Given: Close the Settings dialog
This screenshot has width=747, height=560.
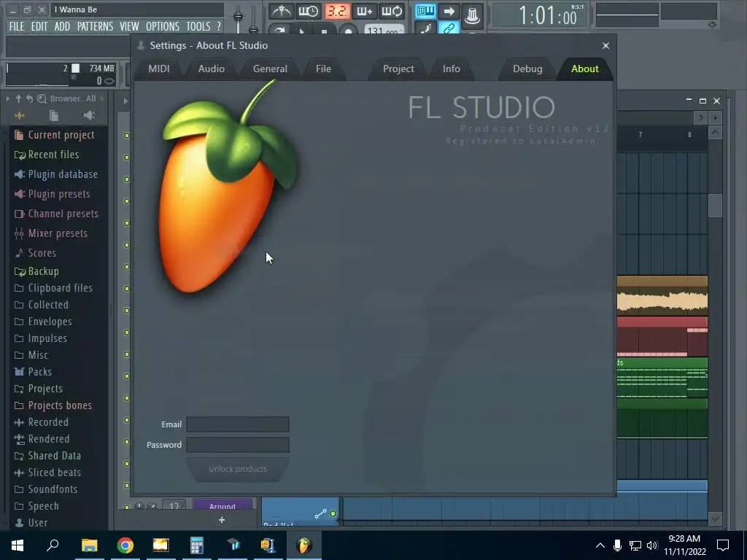Looking at the screenshot, I should [605, 46].
